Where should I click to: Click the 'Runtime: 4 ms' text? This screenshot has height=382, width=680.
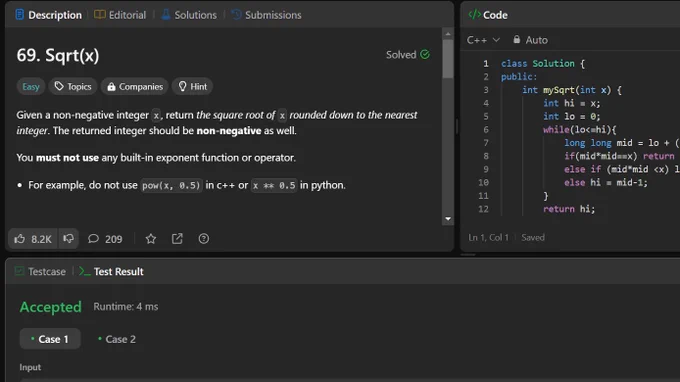(x=126, y=307)
